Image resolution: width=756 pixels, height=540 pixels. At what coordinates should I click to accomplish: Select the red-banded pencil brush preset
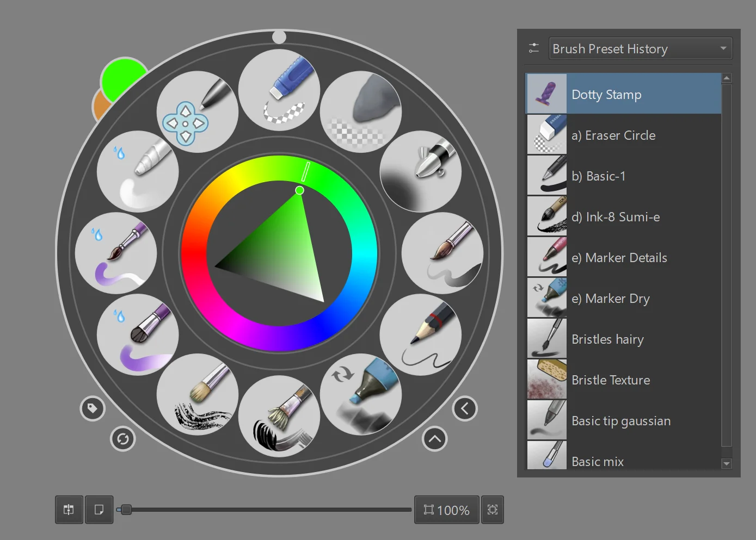click(420, 334)
